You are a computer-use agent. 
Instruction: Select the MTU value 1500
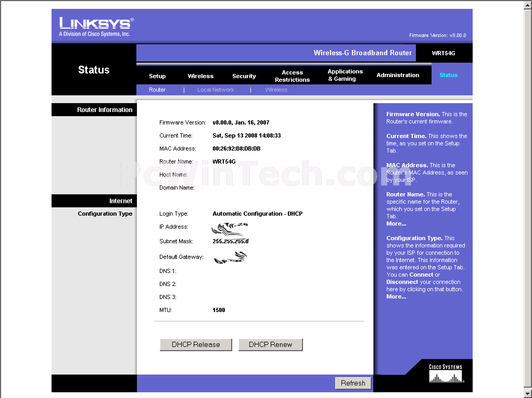click(x=219, y=310)
